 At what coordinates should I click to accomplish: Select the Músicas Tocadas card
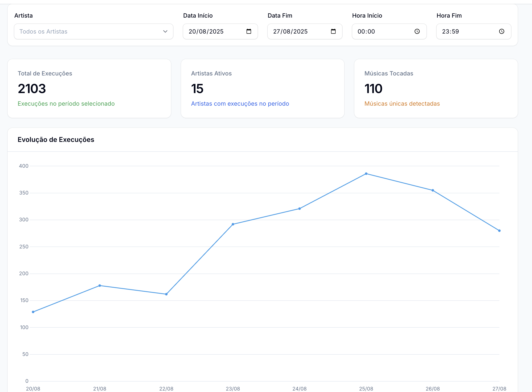[x=436, y=88]
